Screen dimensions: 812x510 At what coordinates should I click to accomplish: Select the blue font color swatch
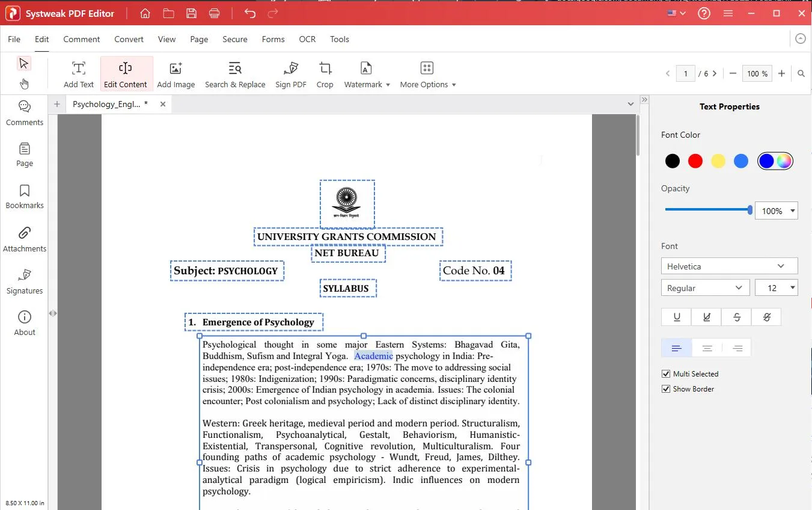coord(741,161)
